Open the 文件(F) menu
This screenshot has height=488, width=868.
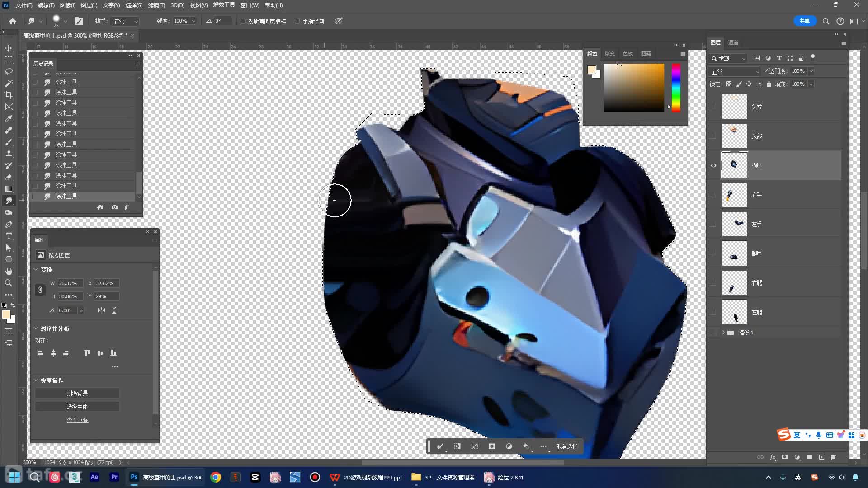(x=24, y=5)
